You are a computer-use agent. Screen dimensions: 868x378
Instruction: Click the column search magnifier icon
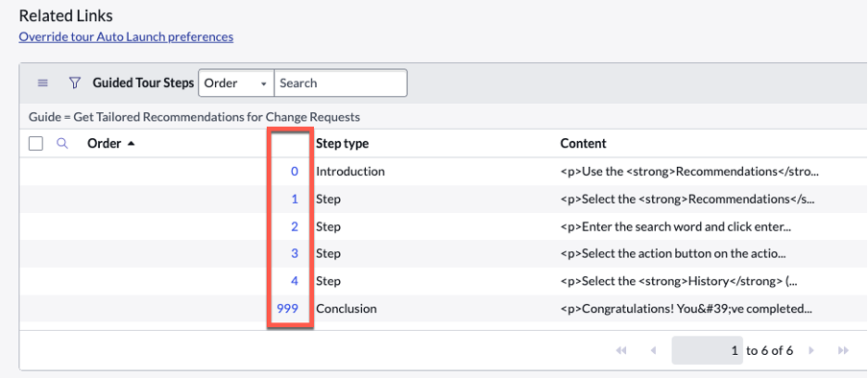62,144
